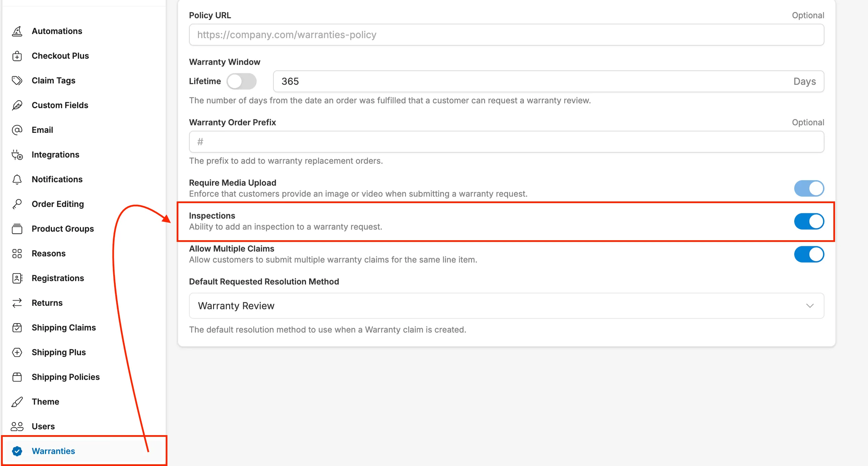Turn off Allow Multiple Claims
The height and width of the screenshot is (466, 868).
click(809, 254)
